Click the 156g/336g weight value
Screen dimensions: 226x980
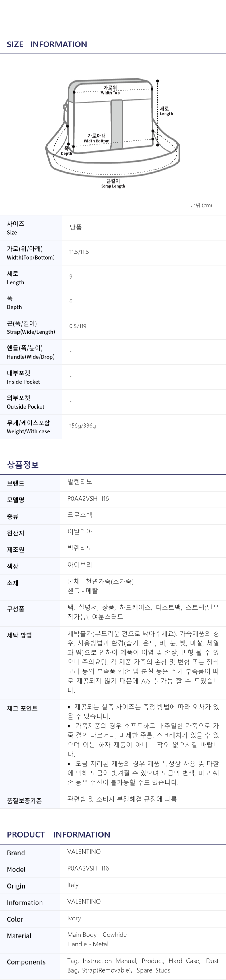click(82, 426)
